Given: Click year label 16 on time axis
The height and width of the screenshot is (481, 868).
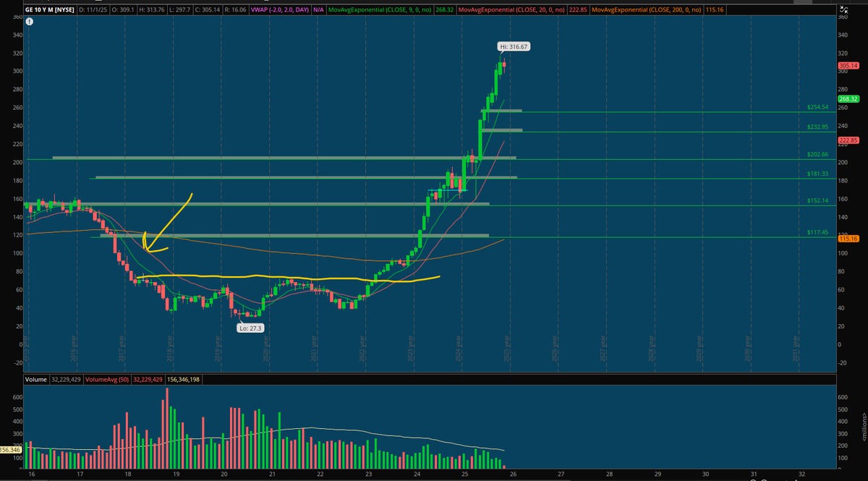Looking at the screenshot, I should 32,474.
